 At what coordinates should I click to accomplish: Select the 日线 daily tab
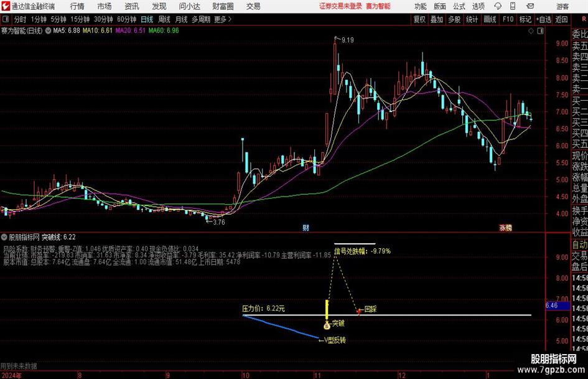click(x=147, y=19)
